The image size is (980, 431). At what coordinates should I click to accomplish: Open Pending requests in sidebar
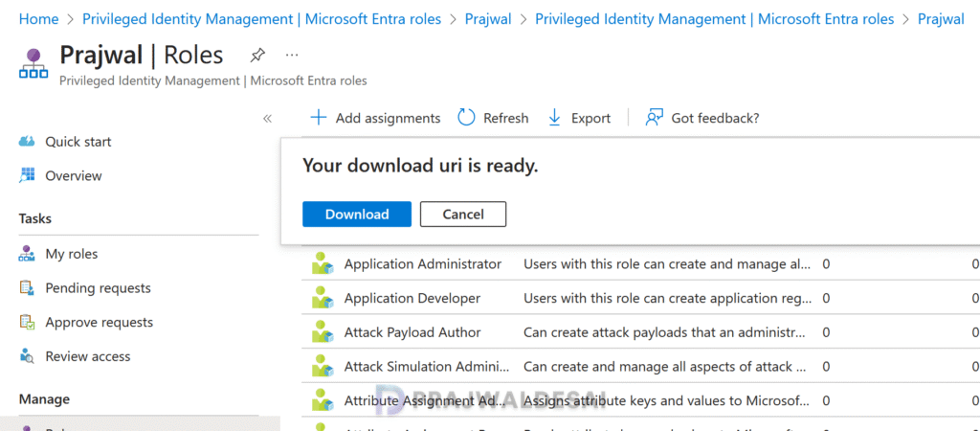click(x=99, y=288)
